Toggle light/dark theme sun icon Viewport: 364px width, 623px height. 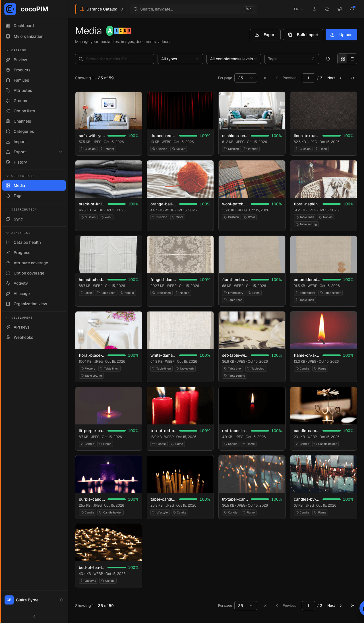[x=315, y=9]
